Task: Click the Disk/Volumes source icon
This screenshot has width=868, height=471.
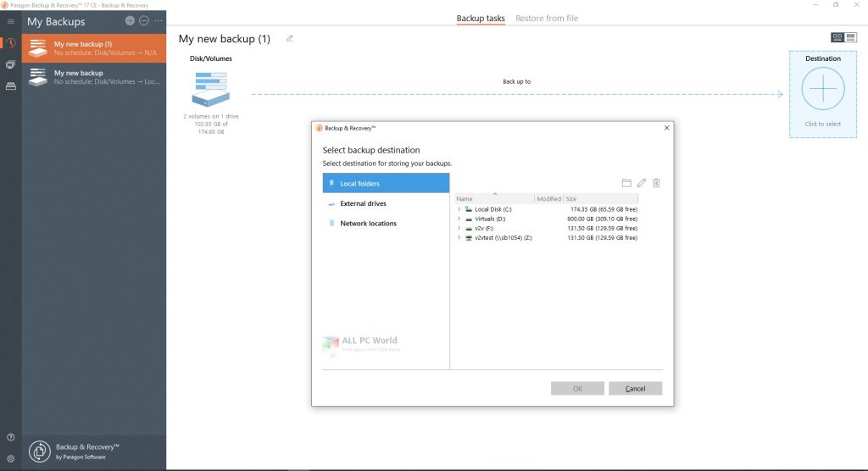Action: pos(211,89)
